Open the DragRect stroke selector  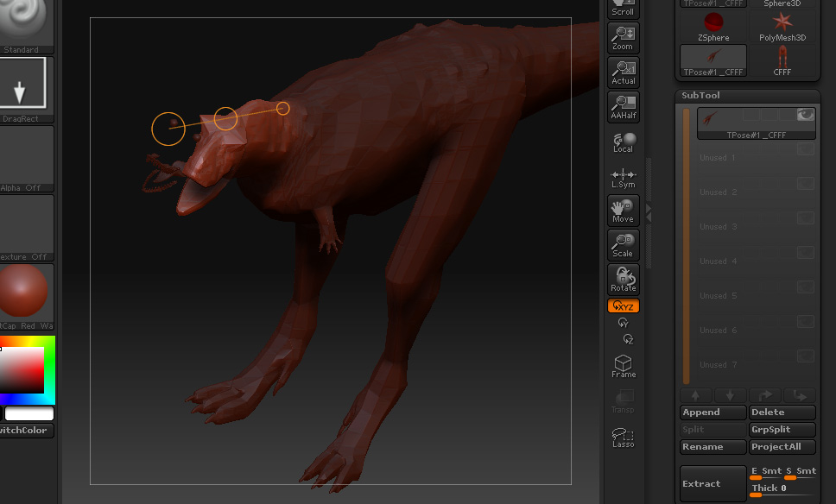(23, 90)
